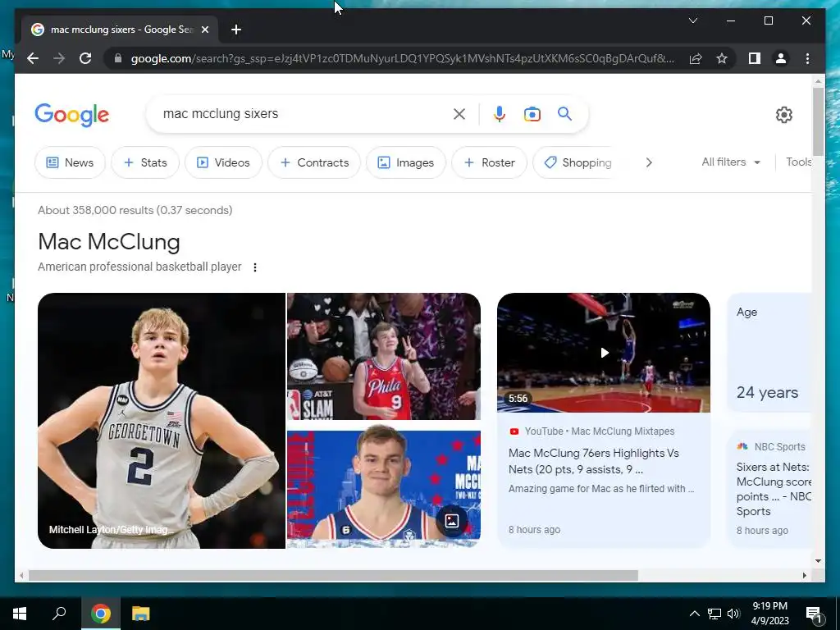This screenshot has height=630, width=840.
Task: Share this page from address bar
Action: coord(696,58)
